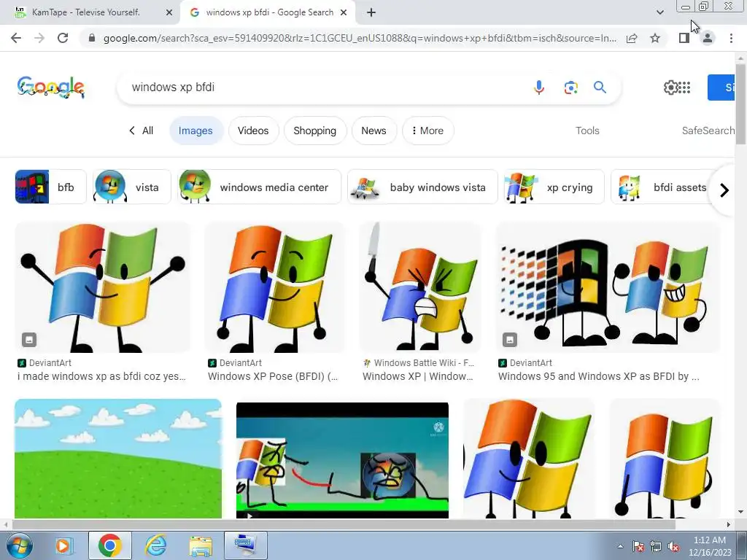Screen dimensions: 747x560
Task: Open the Windows XP Pose thumbnail
Action: click(274, 287)
